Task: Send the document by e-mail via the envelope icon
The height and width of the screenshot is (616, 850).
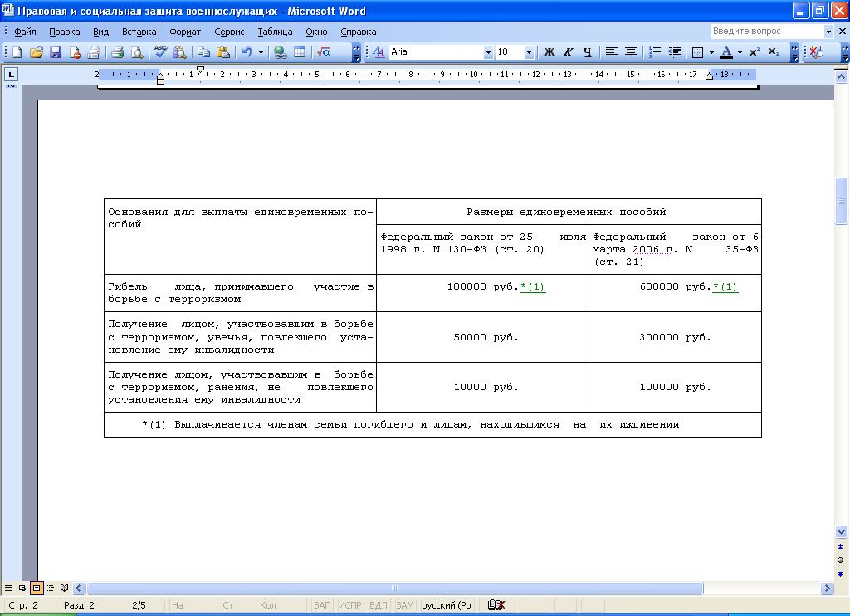Action: (x=94, y=52)
